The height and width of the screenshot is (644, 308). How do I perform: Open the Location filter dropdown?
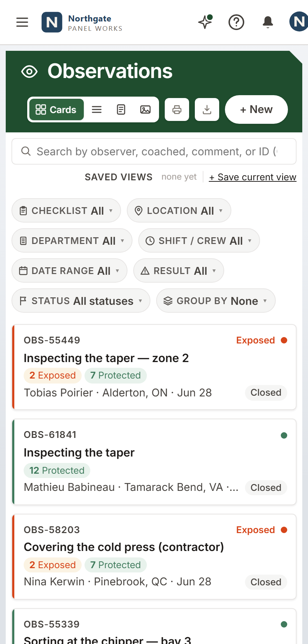(179, 210)
